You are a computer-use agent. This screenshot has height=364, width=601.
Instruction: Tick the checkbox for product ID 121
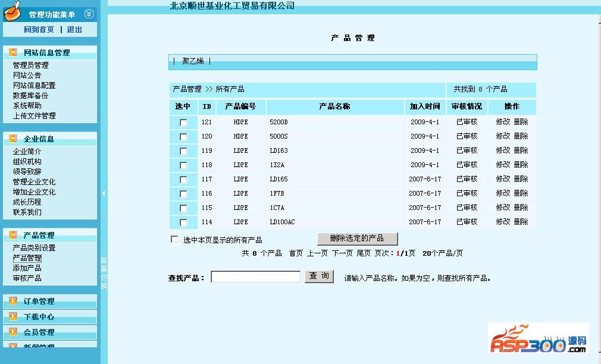(183, 123)
